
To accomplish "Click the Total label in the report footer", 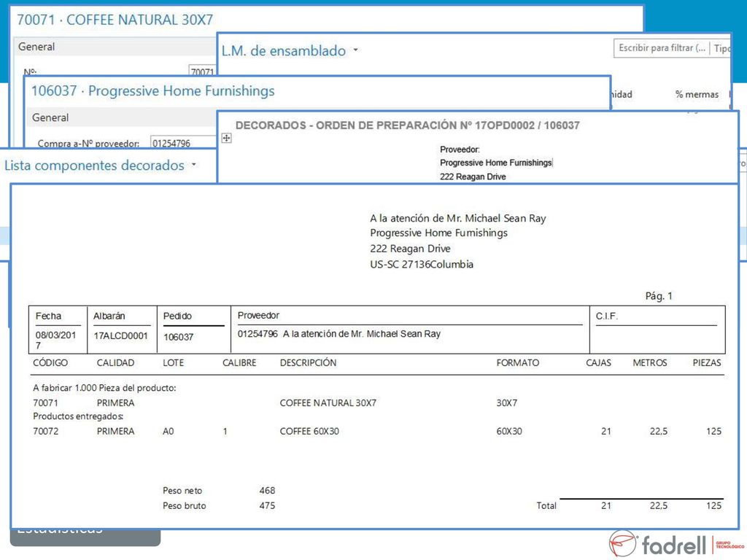I will (x=546, y=506).
